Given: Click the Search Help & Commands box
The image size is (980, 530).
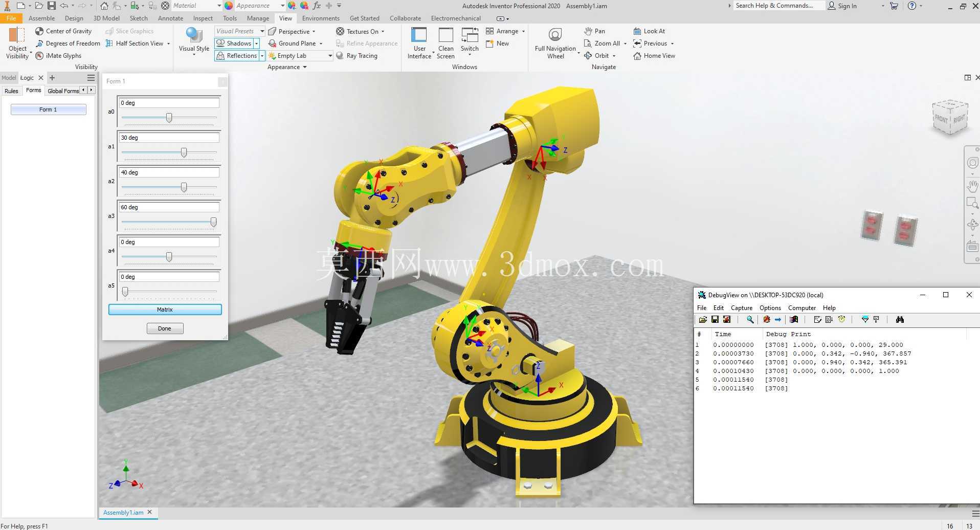Looking at the screenshot, I should coord(779,6).
